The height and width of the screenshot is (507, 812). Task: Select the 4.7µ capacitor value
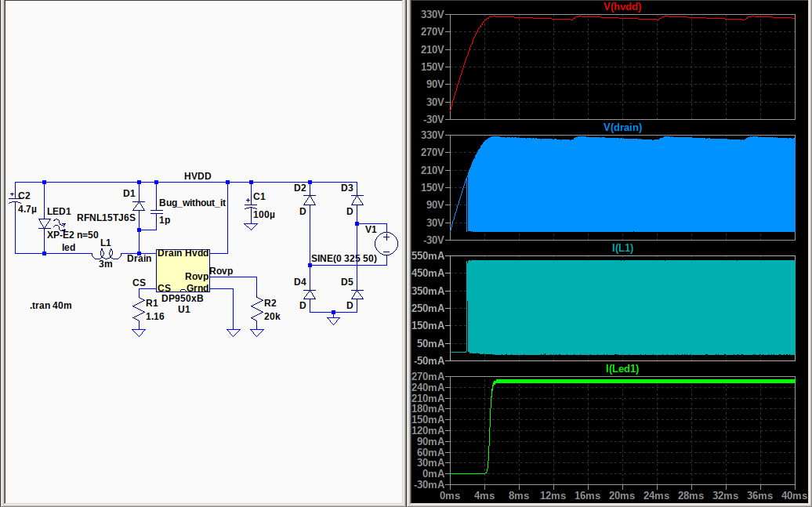tap(27, 209)
